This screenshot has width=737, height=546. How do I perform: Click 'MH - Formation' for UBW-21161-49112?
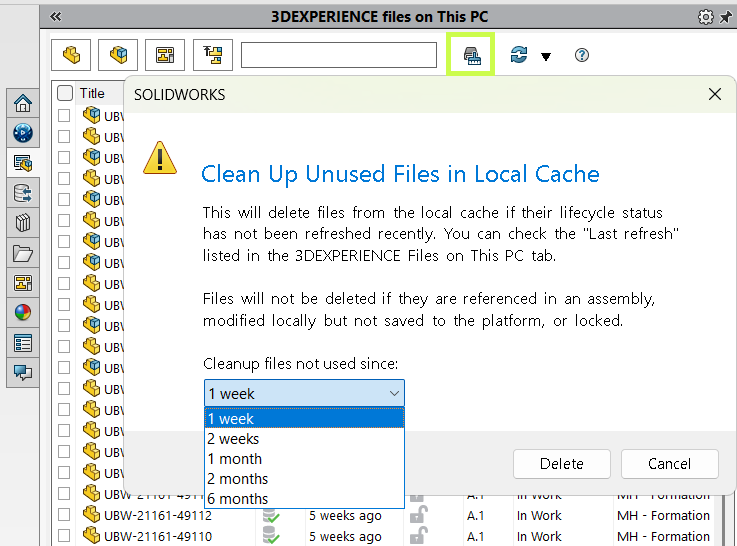click(663, 515)
